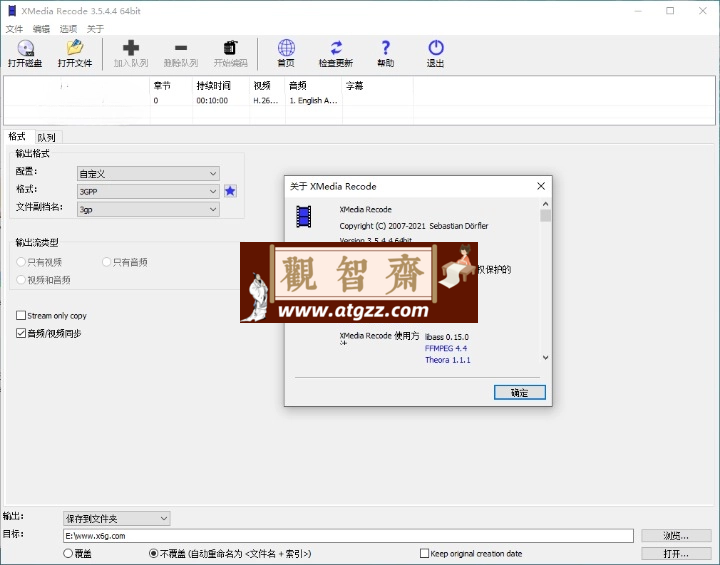Click the Browse (浏览...) button

pyautogui.click(x=676, y=536)
